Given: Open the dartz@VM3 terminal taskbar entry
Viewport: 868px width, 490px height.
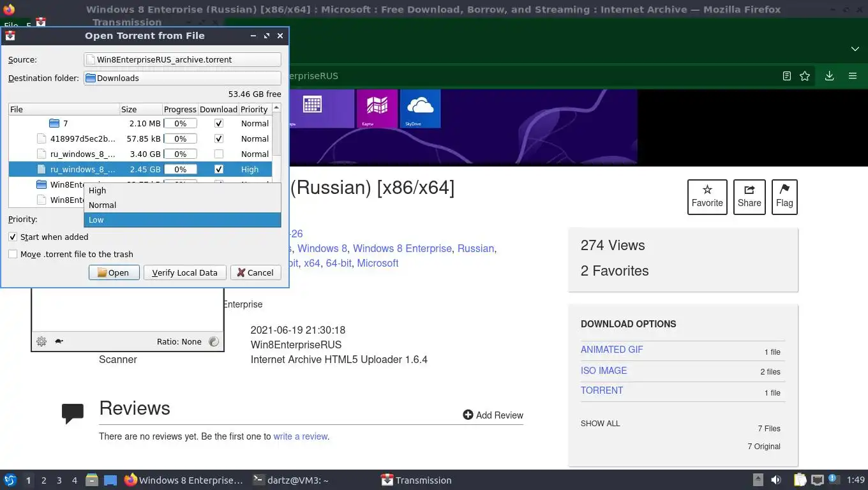Looking at the screenshot, I should (x=290, y=480).
